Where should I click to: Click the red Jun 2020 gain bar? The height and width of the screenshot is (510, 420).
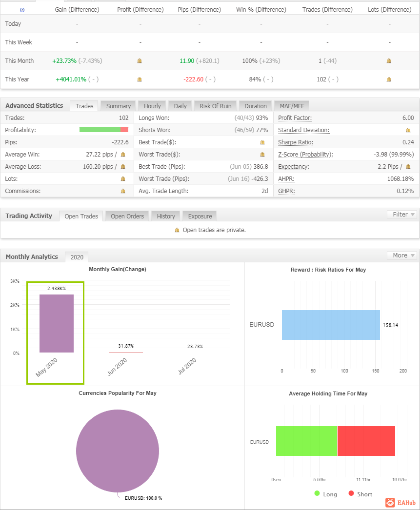pyautogui.click(x=126, y=352)
